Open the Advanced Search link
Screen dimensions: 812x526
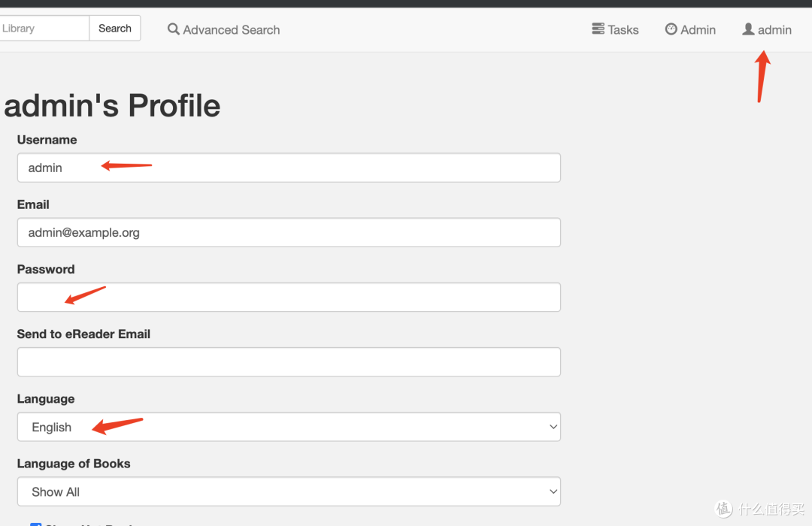tap(224, 29)
